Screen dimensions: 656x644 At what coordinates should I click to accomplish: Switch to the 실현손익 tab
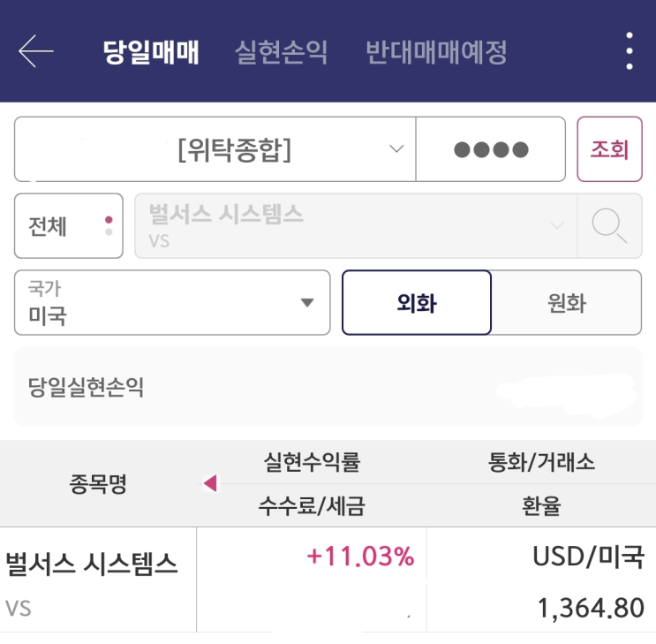(281, 52)
